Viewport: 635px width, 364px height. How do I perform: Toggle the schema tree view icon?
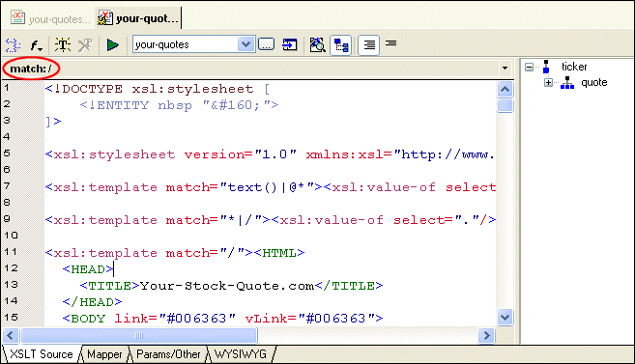(340, 45)
